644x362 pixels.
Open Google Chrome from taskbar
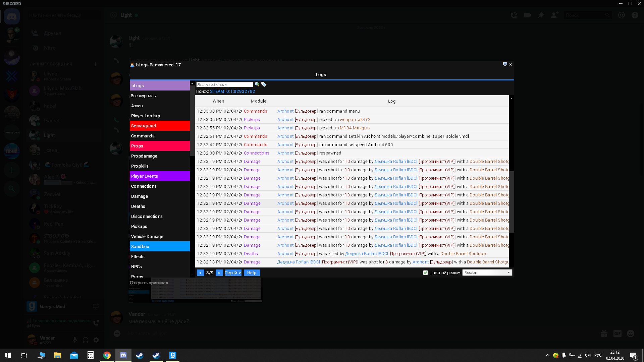[x=107, y=355]
